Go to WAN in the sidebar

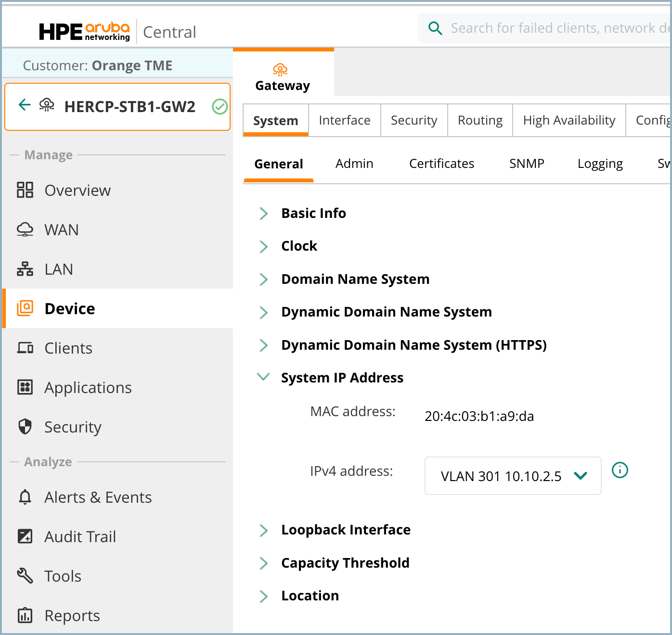click(117, 229)
